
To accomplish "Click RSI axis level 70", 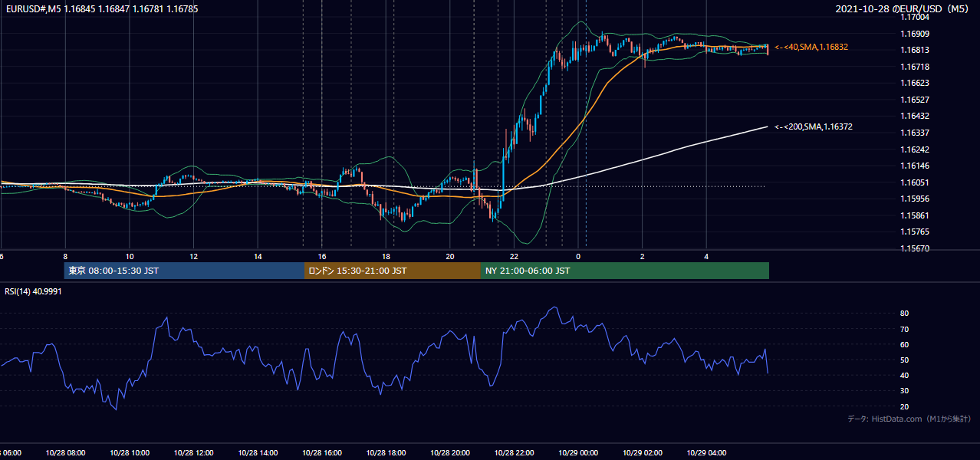I will click(x=905, y=329).
